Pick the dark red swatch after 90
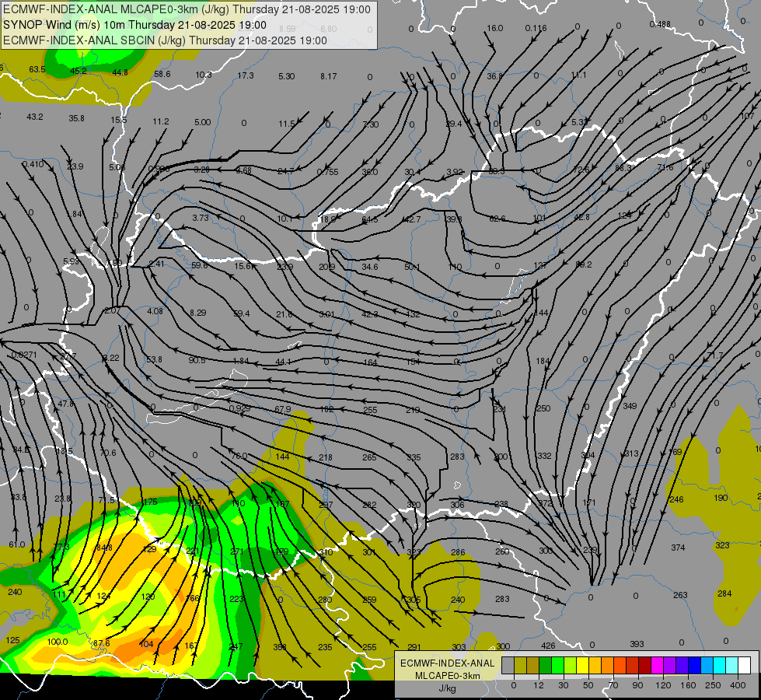The image size is (761, 700). click(x=644, y=665)
